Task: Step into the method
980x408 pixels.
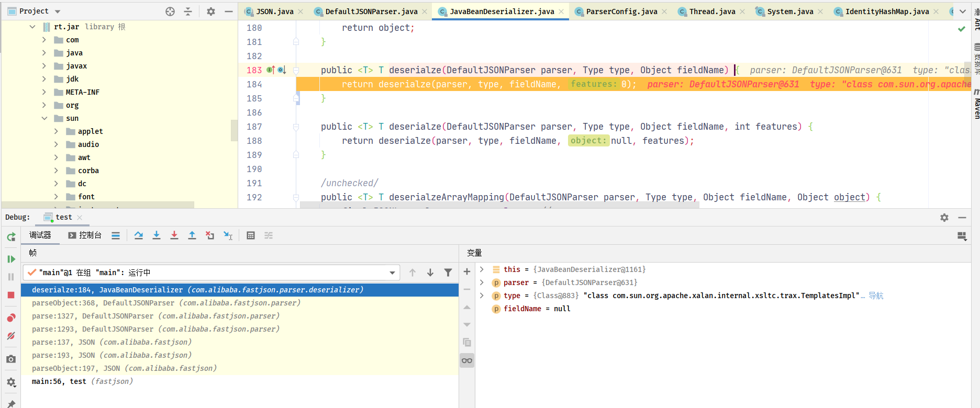Action: coord(157,235)
